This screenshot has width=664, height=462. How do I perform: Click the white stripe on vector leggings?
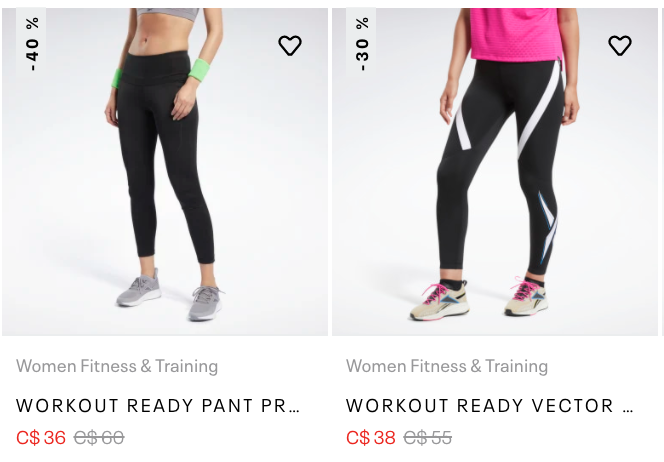[540, 111]
